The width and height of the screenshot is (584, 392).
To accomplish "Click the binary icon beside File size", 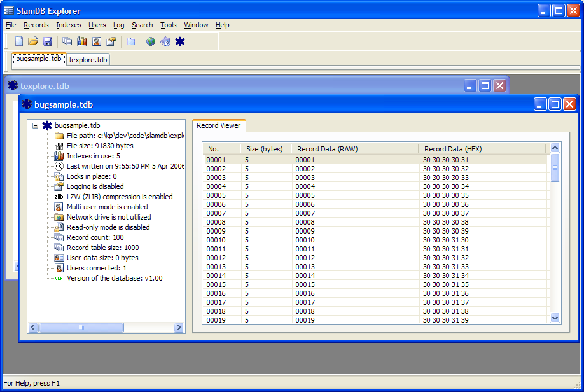I will click(59, 146).
